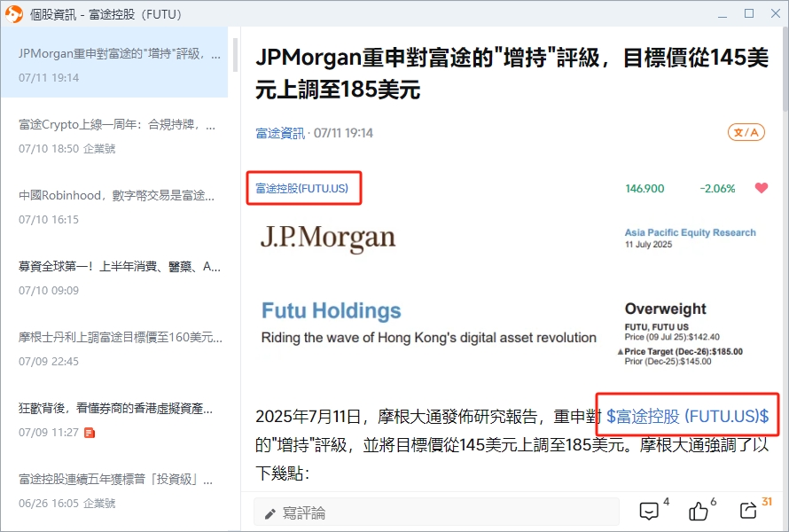Click the 07/09 22:45 timestamp
789x532 pixels.
pyautogui.click(x=49, y=362)
